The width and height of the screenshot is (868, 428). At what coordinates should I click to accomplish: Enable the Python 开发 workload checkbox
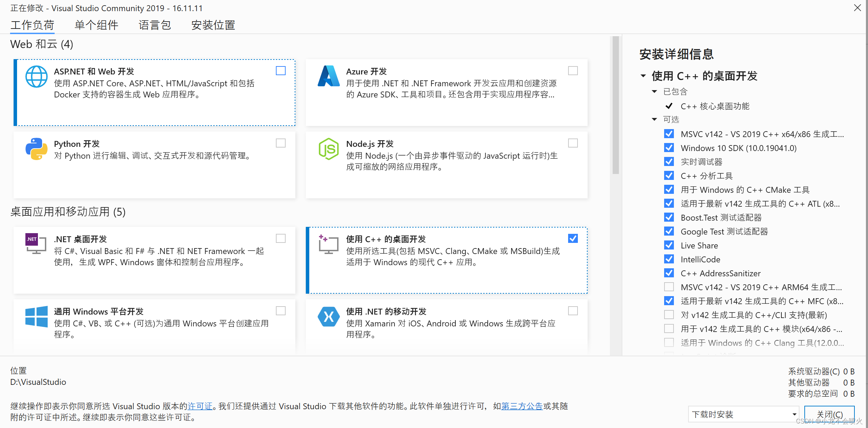click(x=280, y=143)
